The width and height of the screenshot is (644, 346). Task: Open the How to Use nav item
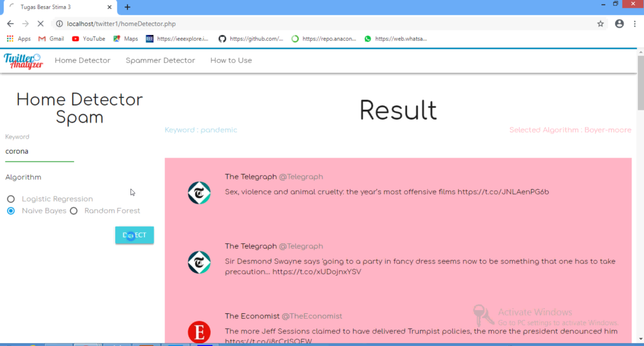231,61
